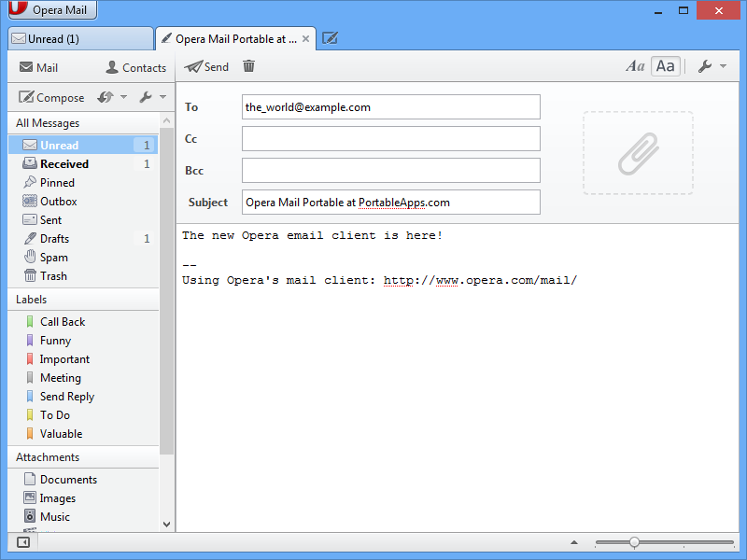Click the Cc input field
Screen dimensions: 747x560
coord(390,139)
